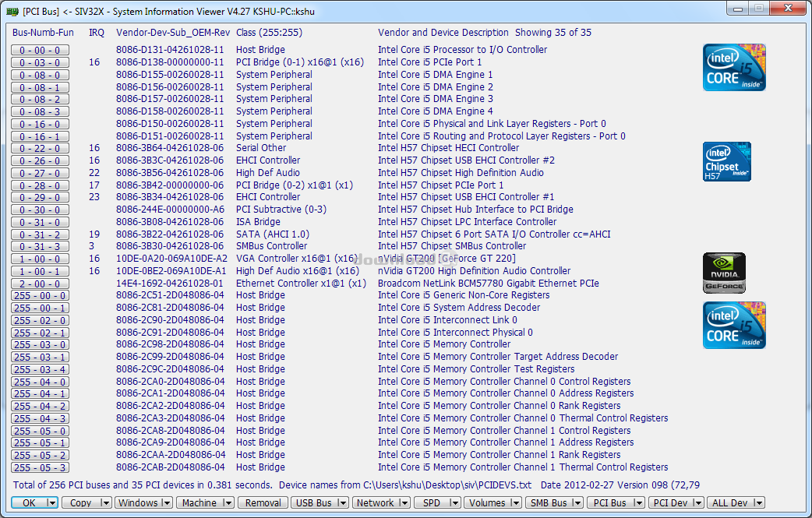Select the 0 - 31 - 3 SMBus device button
The image size is (812, 518).
pos(40,247)
